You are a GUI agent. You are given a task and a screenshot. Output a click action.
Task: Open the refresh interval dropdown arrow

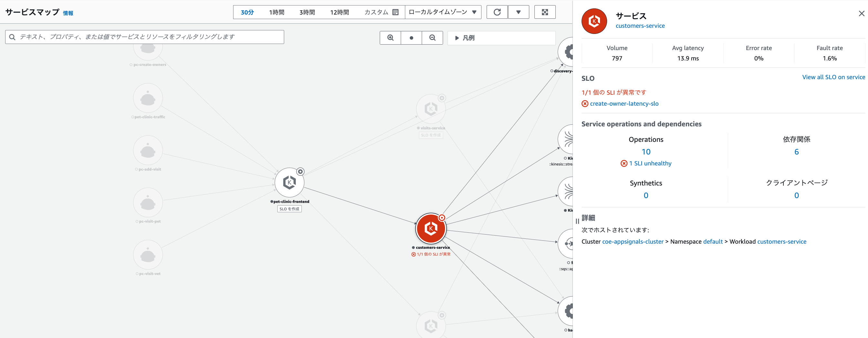(518, 12)
